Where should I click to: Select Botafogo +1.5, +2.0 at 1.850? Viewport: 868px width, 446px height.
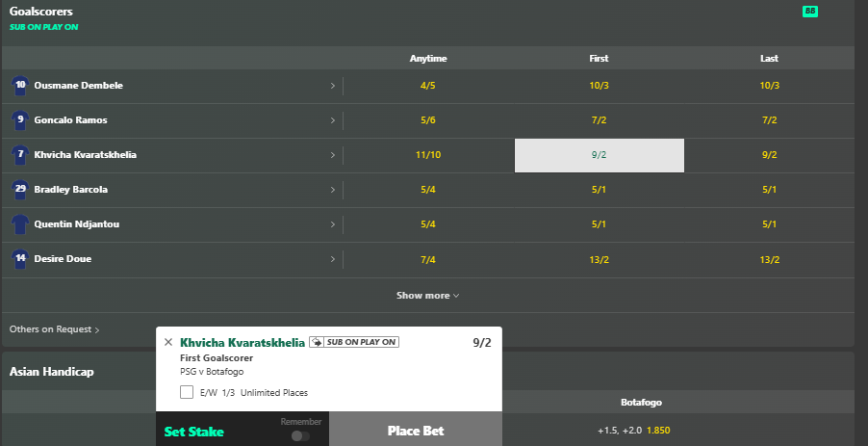click(x=641, y=430)
